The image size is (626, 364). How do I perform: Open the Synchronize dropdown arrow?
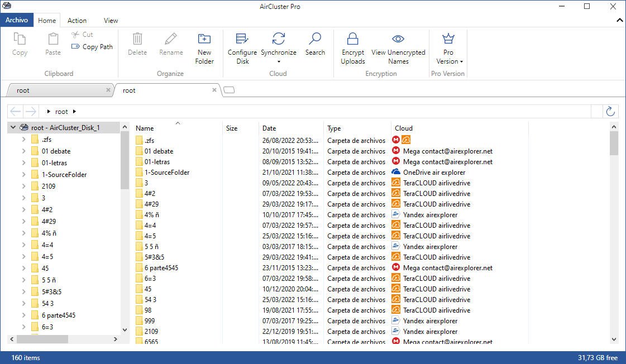click(279, 61)
